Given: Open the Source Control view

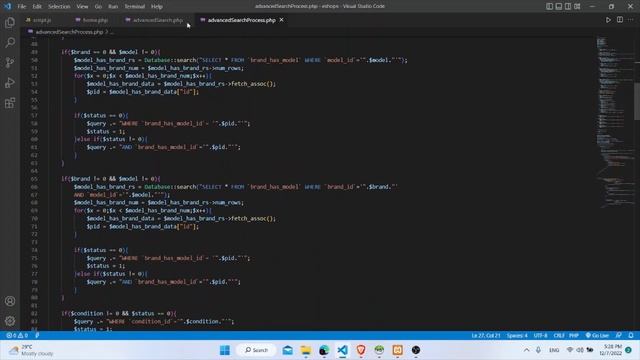Looking at the screenshot, I should click(10, 62).
